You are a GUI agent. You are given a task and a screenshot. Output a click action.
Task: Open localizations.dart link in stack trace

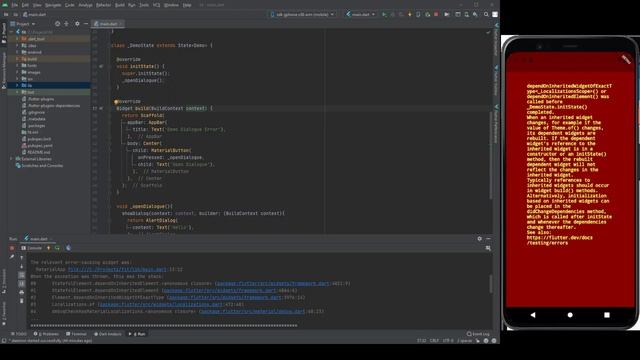[160, 304]
